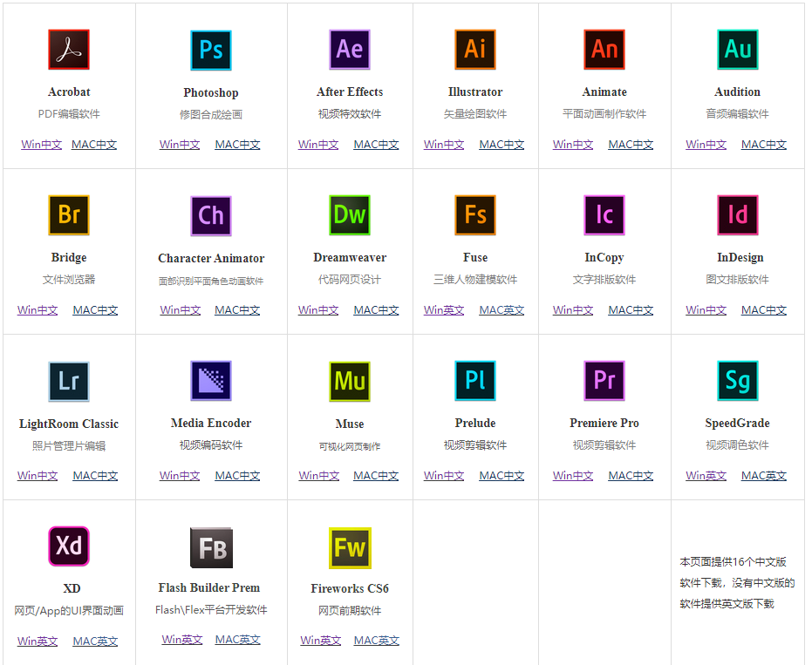Open the InDesign Id icon
This screenshot has width=812, height=665.
[x=738, y=215]
